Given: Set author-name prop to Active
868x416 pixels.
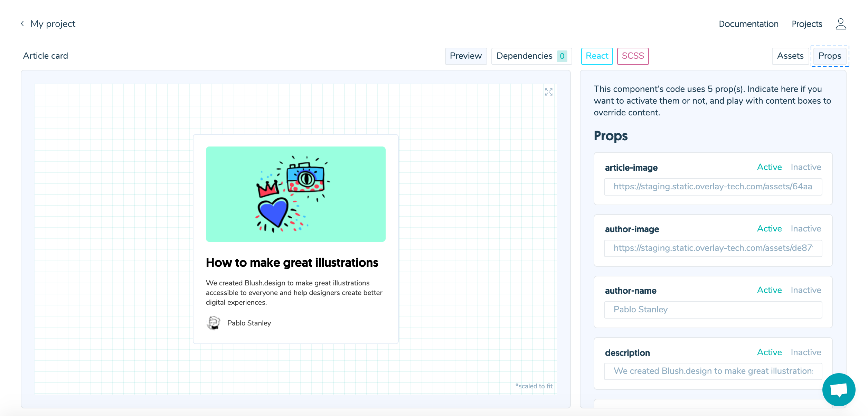Looking at the screenshot, I should [x=769, y=290].
